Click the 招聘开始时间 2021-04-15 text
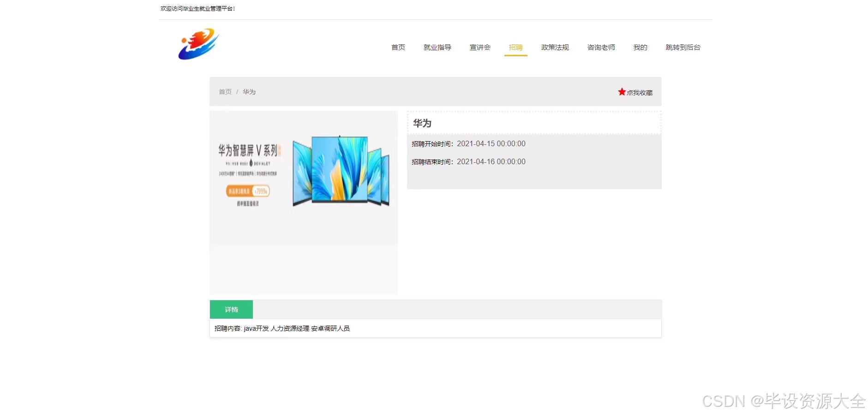 [x=468, y=144]
